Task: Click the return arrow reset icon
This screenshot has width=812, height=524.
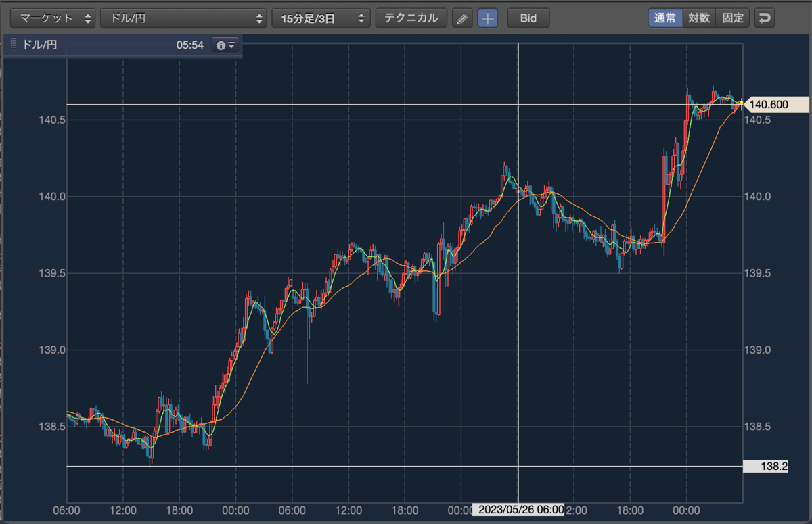Action: point(765,18)
